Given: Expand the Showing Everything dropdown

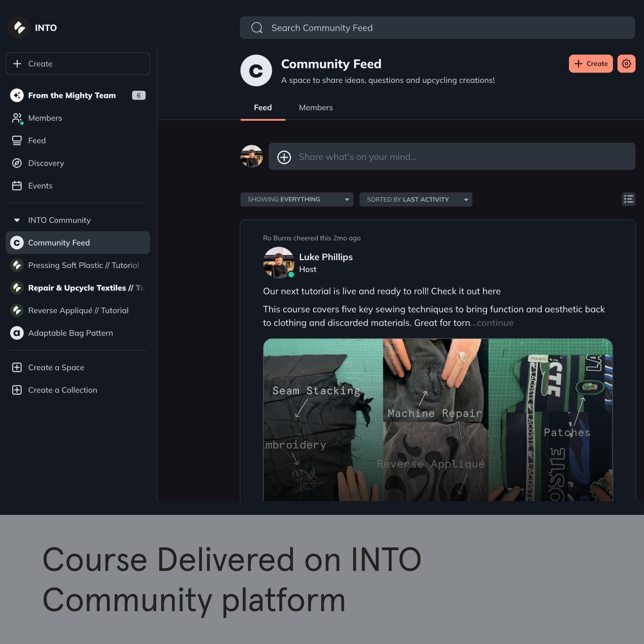Looking at the screenshot, I should pyautogui.click(x=297, y=200).
